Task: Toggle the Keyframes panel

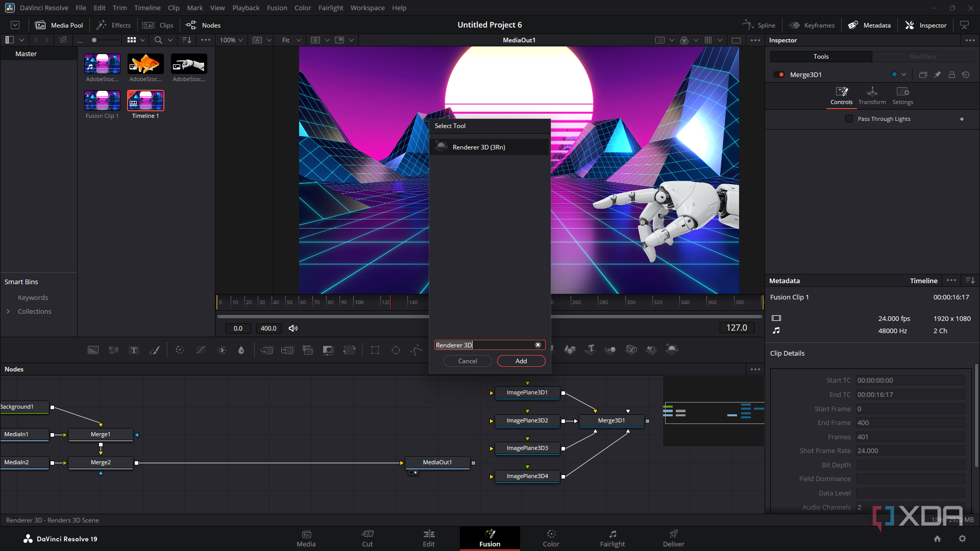Action: [x=812, y=25]
